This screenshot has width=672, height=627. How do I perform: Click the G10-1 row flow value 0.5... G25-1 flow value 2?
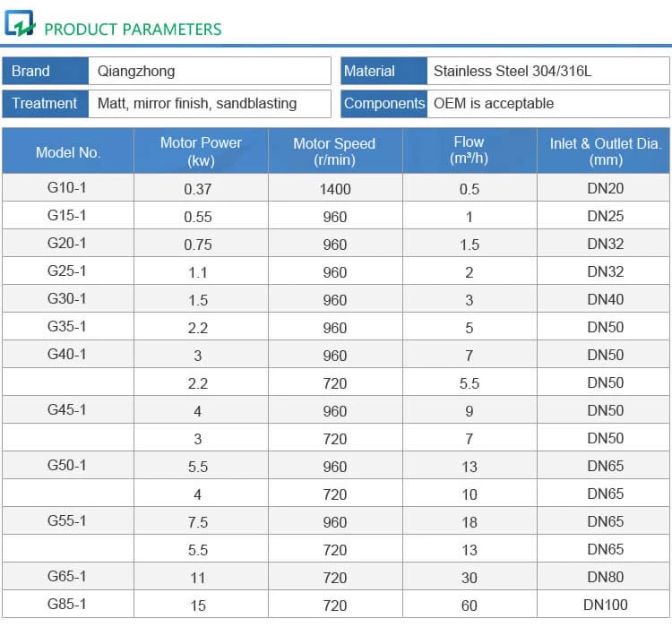[x=470, y=272]
